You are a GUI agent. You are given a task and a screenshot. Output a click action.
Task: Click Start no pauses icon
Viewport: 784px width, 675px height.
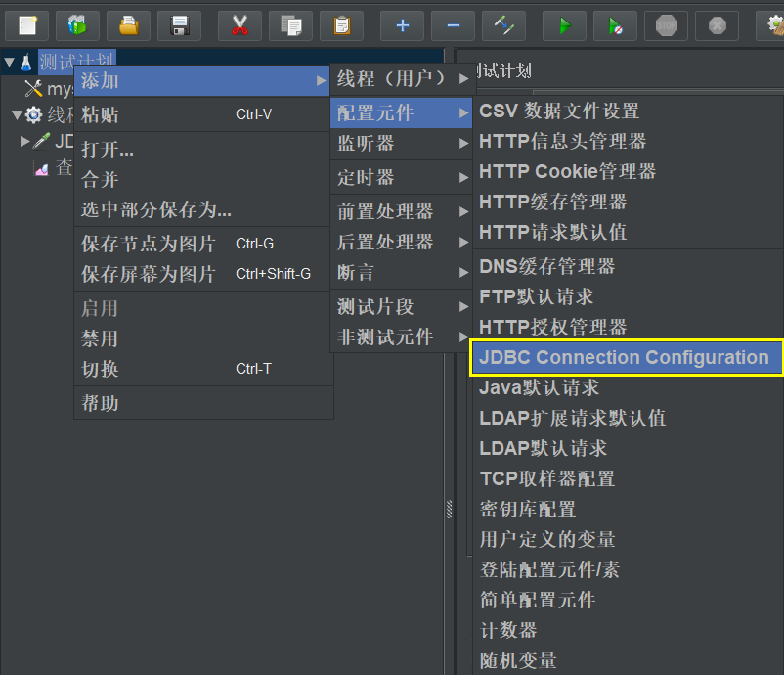tap(615, 25)
